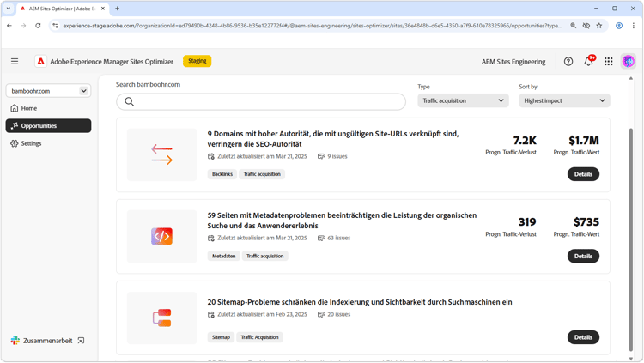Open Details for 59 Seiten Metadaten opportunity

pyautogui.click(x=583, y=256)
